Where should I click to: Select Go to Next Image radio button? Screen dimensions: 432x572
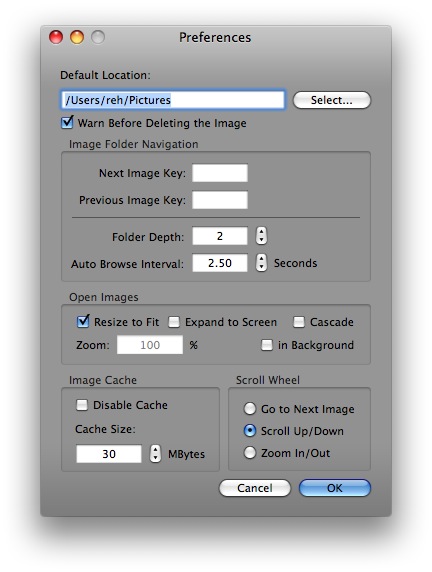tap(250, 409)
